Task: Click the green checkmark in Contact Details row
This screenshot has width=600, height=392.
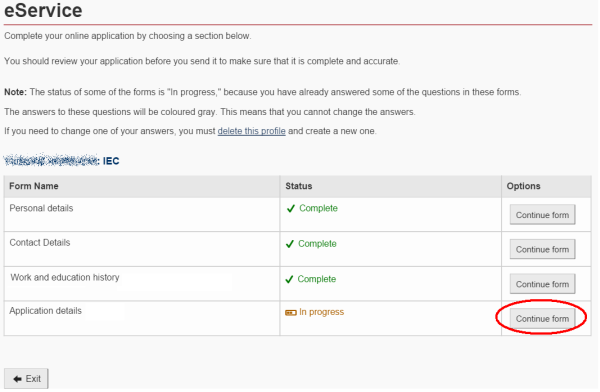Action: pos(290,244)
